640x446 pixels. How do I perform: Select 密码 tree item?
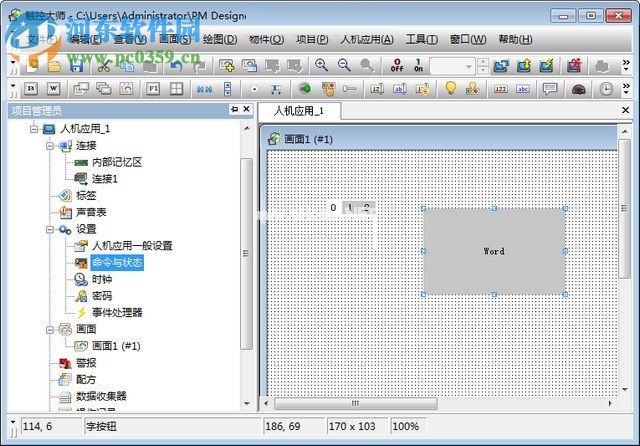[x=102, y=296]
